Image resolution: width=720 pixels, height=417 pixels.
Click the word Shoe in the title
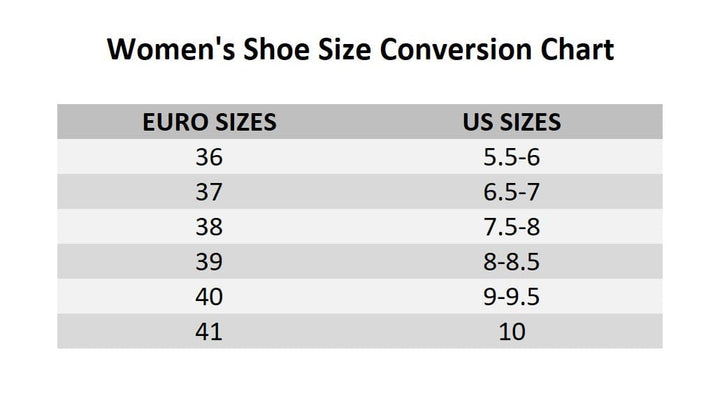[276, 49]
